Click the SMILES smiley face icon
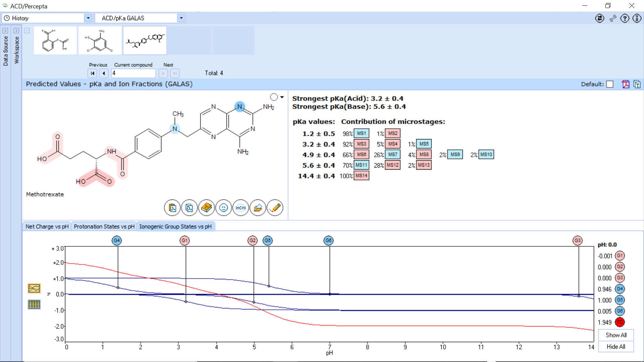 pyautogui.click(x=223, y=208)
